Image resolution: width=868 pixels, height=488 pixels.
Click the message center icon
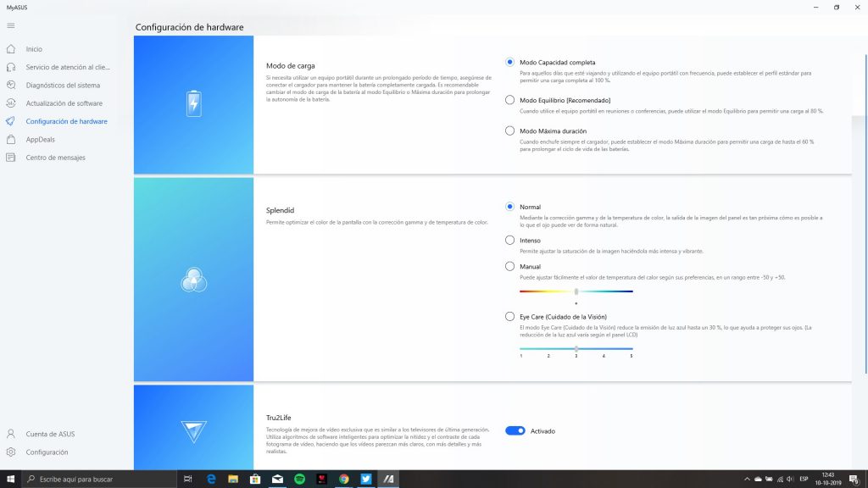pos(10,158)
